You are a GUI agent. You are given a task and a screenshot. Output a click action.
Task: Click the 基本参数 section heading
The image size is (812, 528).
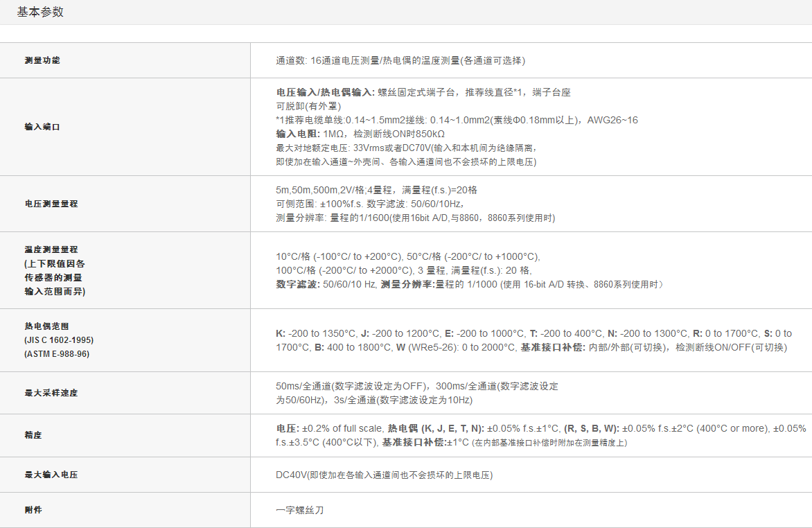click(40, 12)
